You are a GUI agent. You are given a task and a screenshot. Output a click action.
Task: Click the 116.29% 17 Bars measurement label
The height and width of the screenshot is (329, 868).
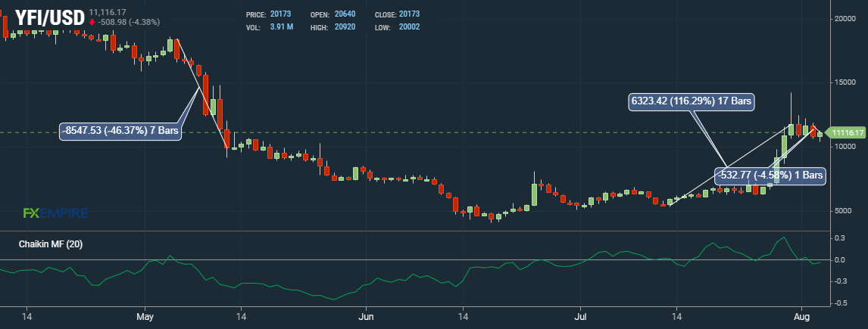coord(692,101)
